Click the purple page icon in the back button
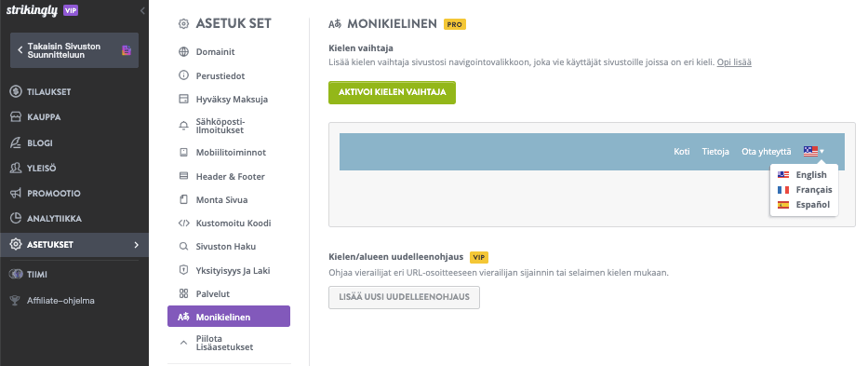This screenshot has height=366, width=868. coord(127,50)
